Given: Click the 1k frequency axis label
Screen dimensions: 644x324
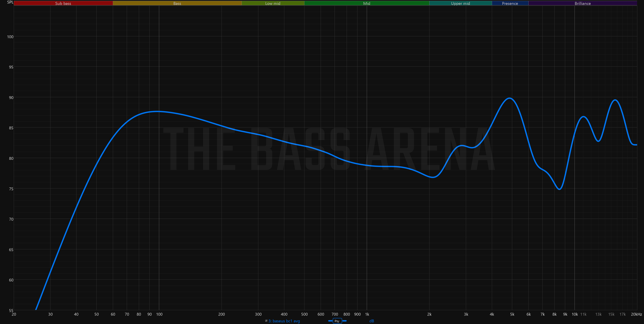Looking at the screenshot, I should pos(368,314).
